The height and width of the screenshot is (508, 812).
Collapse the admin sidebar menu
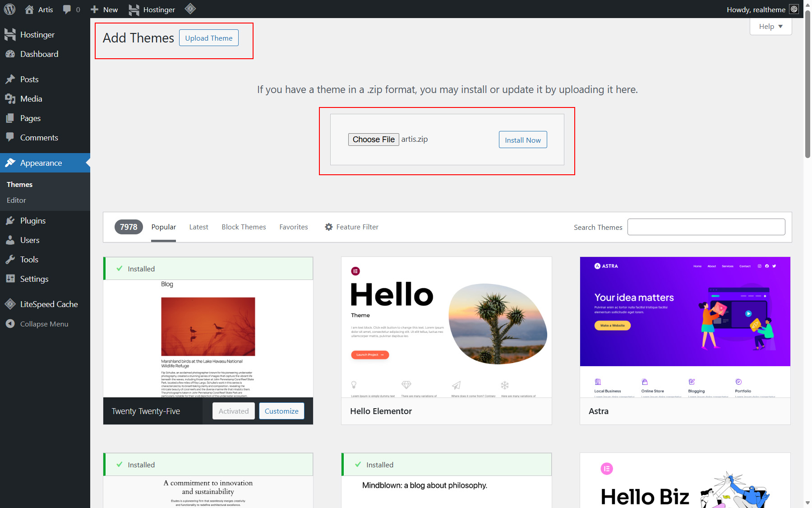click(44, 324)
